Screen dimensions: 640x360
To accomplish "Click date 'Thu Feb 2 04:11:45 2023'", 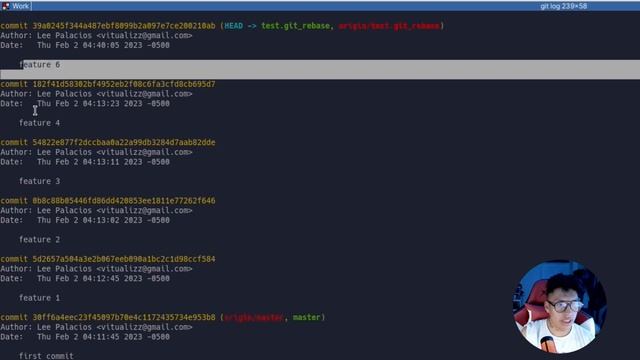I will [90, 337].
